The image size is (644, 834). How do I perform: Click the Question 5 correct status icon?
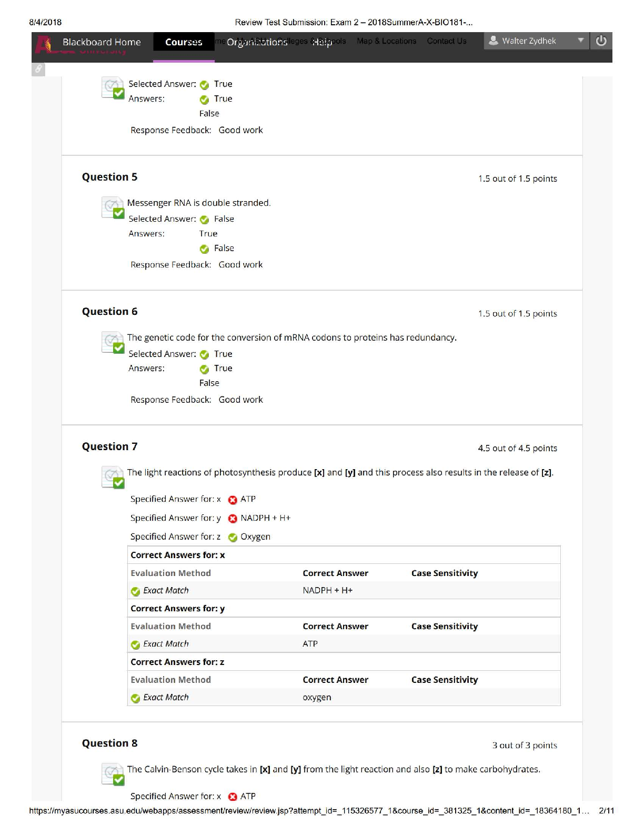pos(113,207)
